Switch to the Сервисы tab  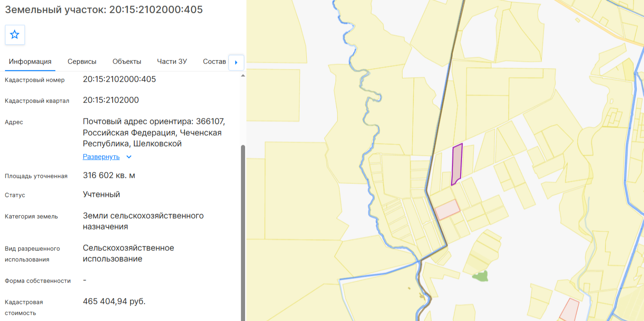(82, 62)
